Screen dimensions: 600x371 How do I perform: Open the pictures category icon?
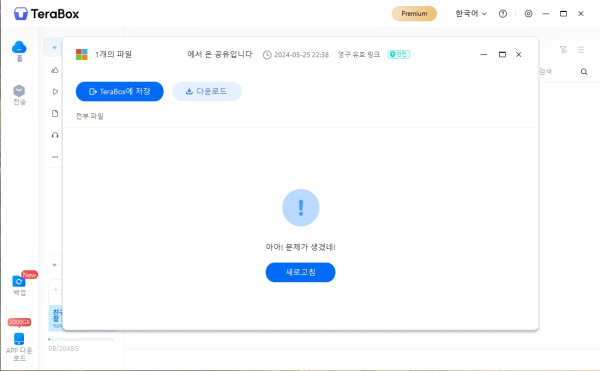(55, 70)
